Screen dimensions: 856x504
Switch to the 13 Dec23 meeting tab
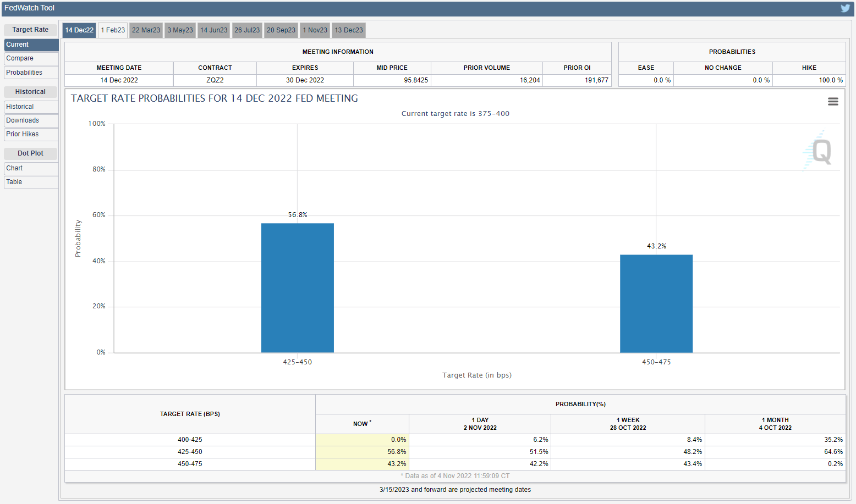pos(349,30)
